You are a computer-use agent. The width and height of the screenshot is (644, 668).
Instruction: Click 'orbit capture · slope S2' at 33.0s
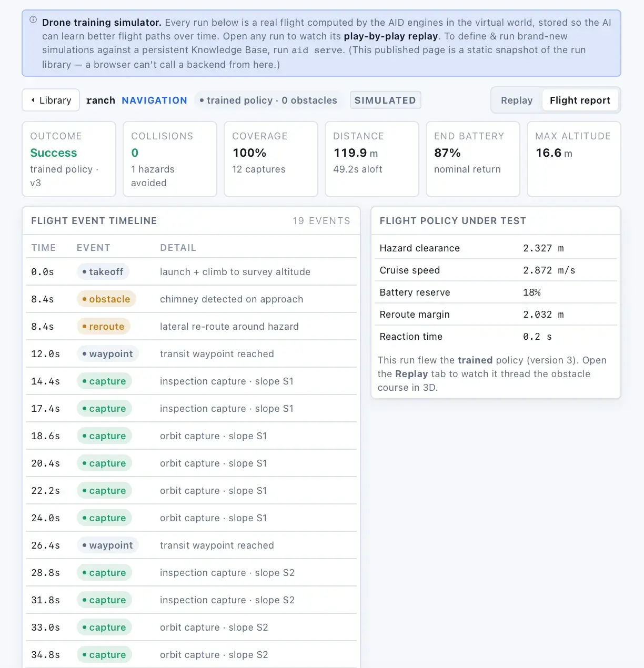tap(214, 627)
